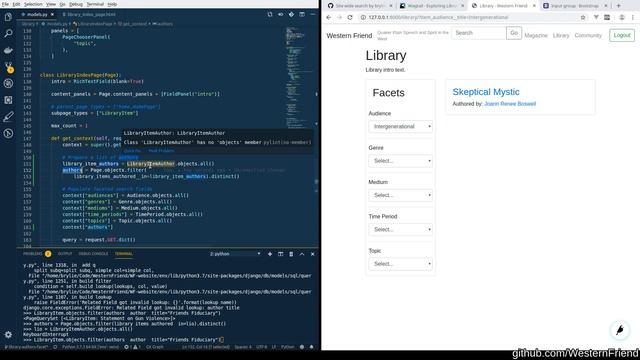This screenshot has width=640, height=360.
Task: Click the site Search input field
Action: pyautogui.click(x=478, y=33)
